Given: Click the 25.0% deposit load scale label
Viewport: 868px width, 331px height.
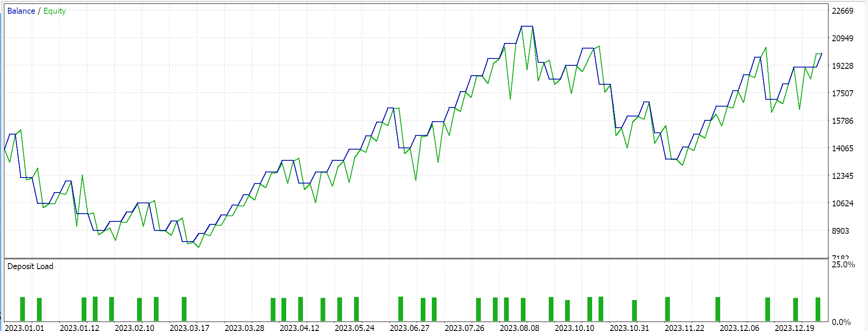Looking at the screenshot, I should coord(844,264).
